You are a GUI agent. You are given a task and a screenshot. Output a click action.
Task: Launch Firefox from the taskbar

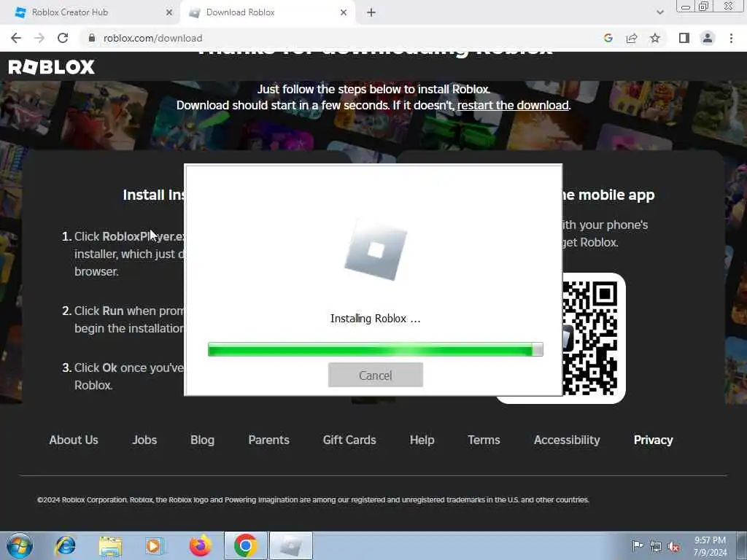coord(201,545)
